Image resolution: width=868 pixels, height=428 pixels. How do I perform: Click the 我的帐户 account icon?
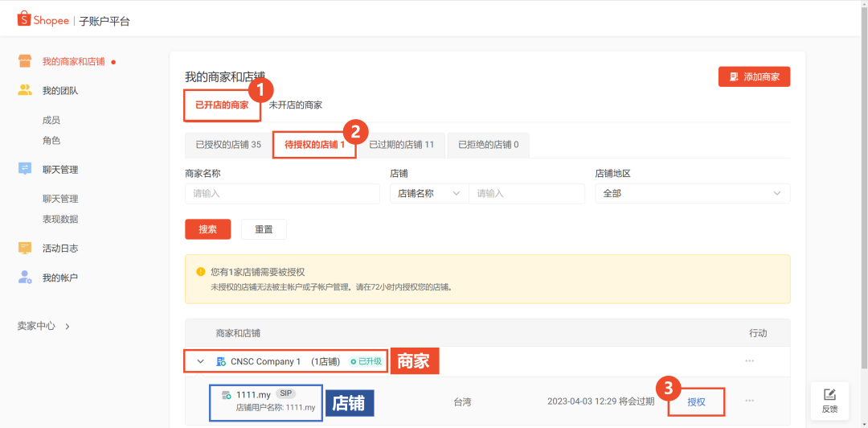pos(25,277)
